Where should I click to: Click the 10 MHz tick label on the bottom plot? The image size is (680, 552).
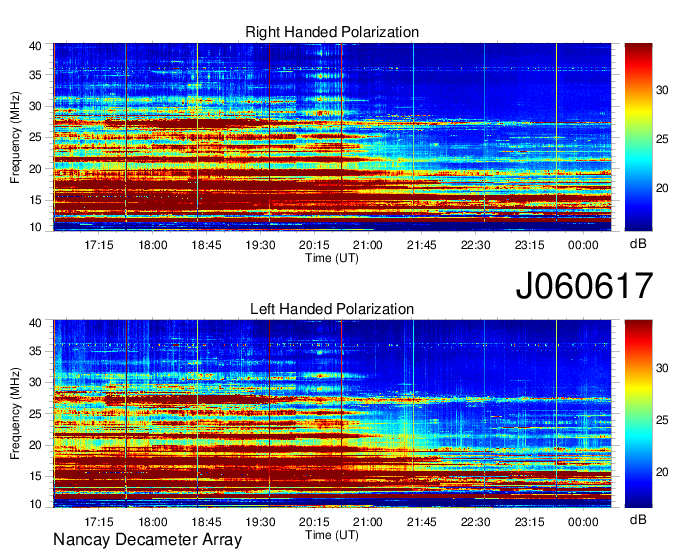[x=35, y=504]
